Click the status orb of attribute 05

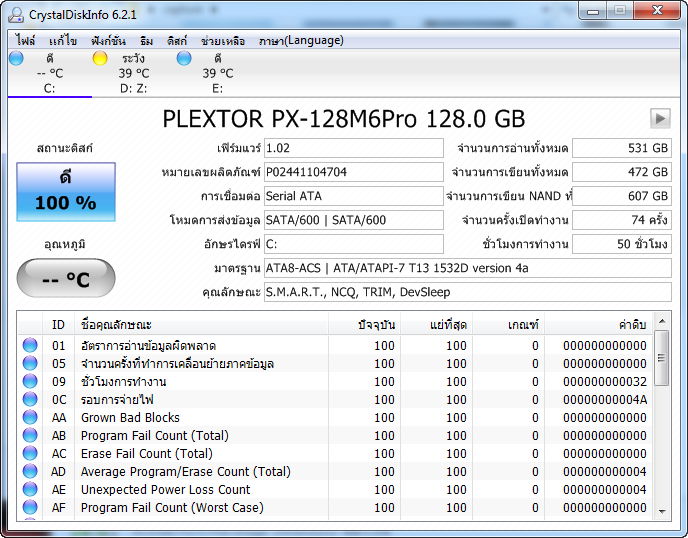tap(30, 363)
